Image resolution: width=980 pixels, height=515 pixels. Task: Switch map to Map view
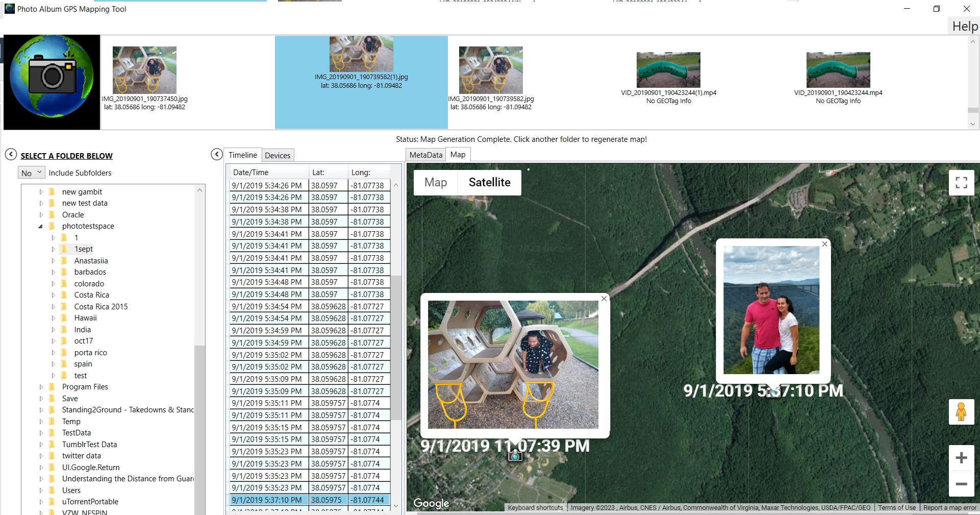click(436, 183)
